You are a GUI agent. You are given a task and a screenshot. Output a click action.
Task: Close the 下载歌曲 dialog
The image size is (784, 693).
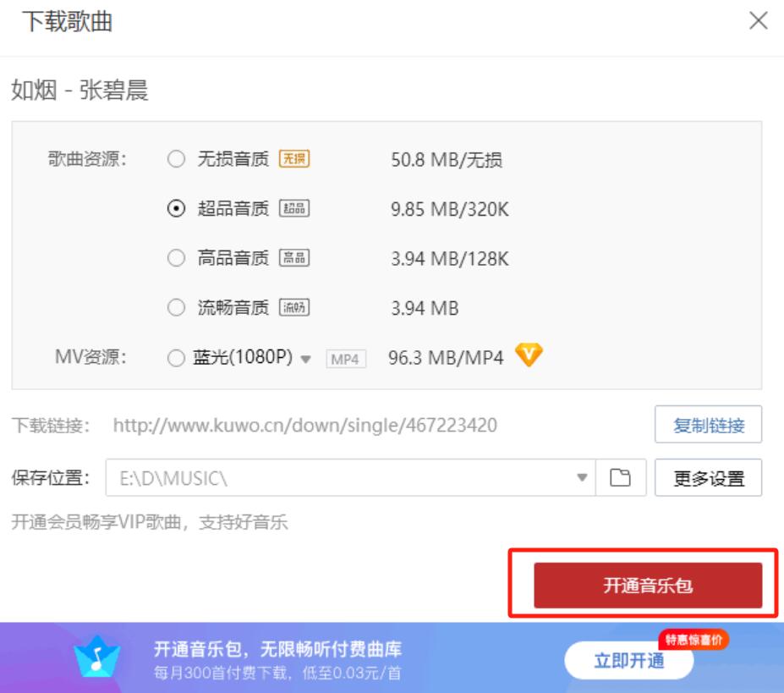click(x=759, y=21)
